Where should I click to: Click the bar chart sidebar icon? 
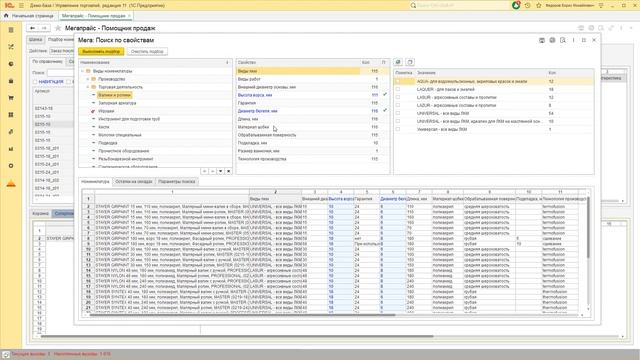tap(11, 149)
